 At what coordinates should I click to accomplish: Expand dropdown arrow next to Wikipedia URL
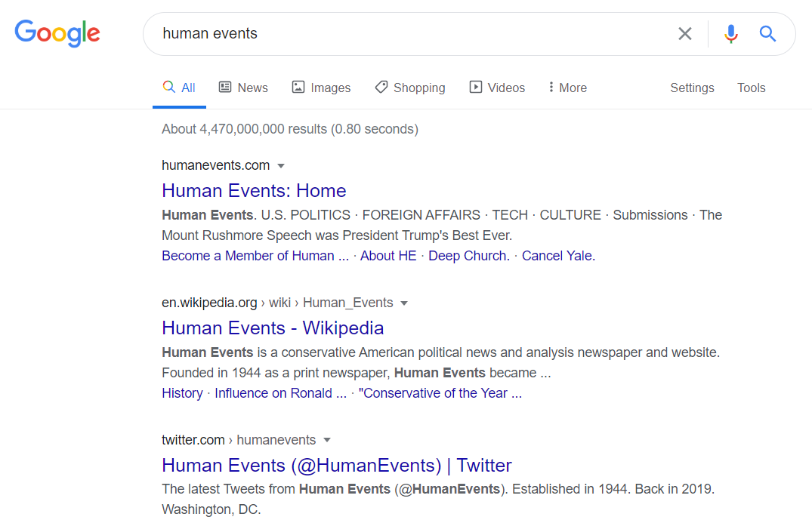pyautogui.click(x=404, y=303)
